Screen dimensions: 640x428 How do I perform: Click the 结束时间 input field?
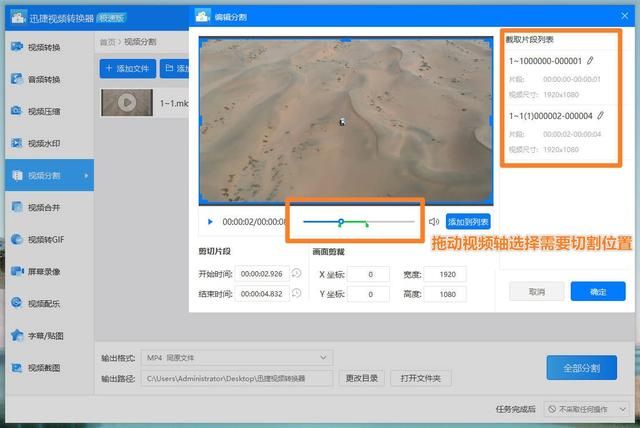(x=262, y=294)
